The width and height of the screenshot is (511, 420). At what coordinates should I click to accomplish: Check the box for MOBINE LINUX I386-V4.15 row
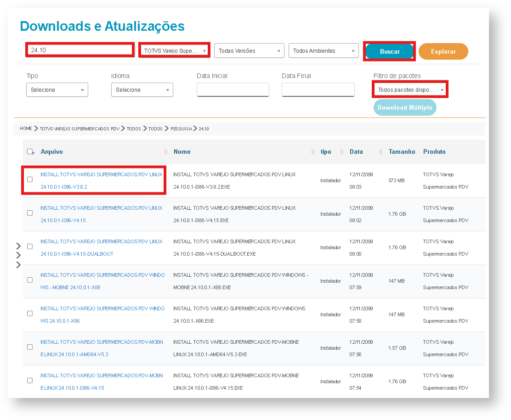point(30,381)
